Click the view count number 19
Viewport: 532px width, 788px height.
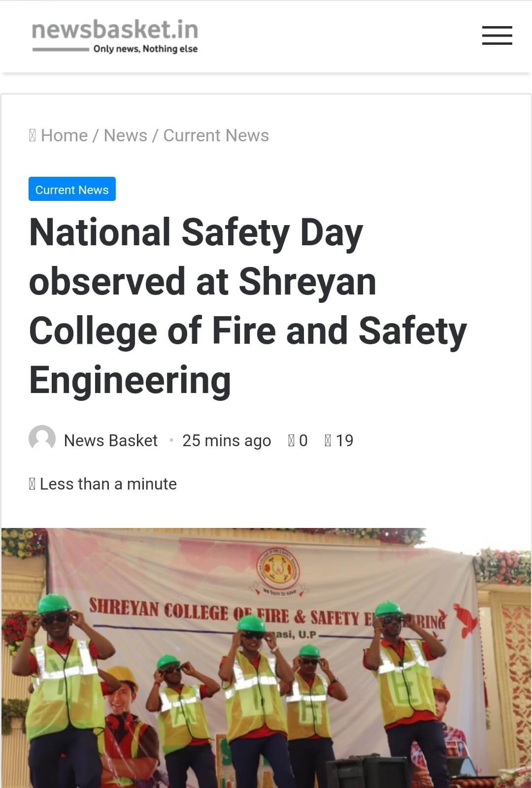[x=345, y=440]
